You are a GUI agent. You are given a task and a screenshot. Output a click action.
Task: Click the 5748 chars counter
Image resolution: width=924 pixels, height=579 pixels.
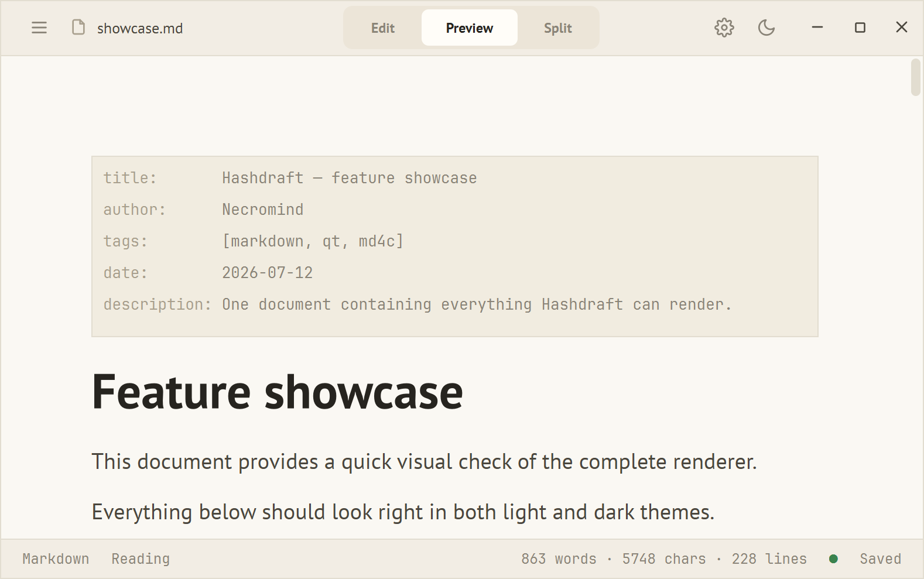coord(664,559)
